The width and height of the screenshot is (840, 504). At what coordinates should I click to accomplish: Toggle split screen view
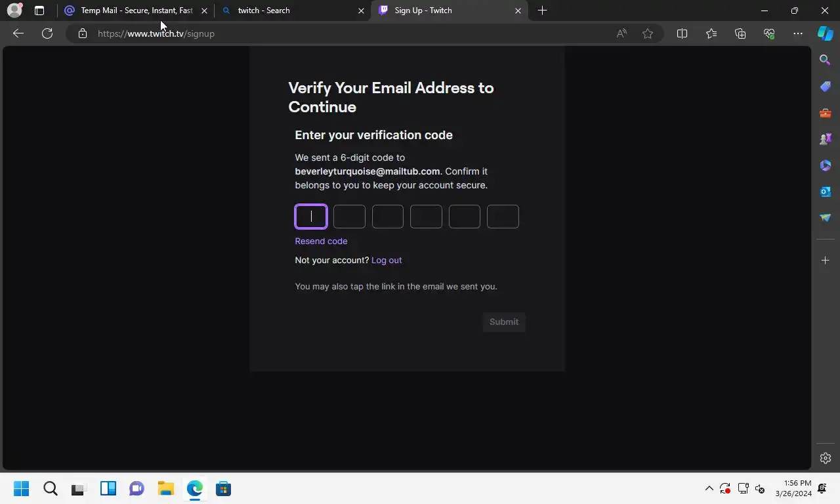pyautogui.click(x=682, y=33)
